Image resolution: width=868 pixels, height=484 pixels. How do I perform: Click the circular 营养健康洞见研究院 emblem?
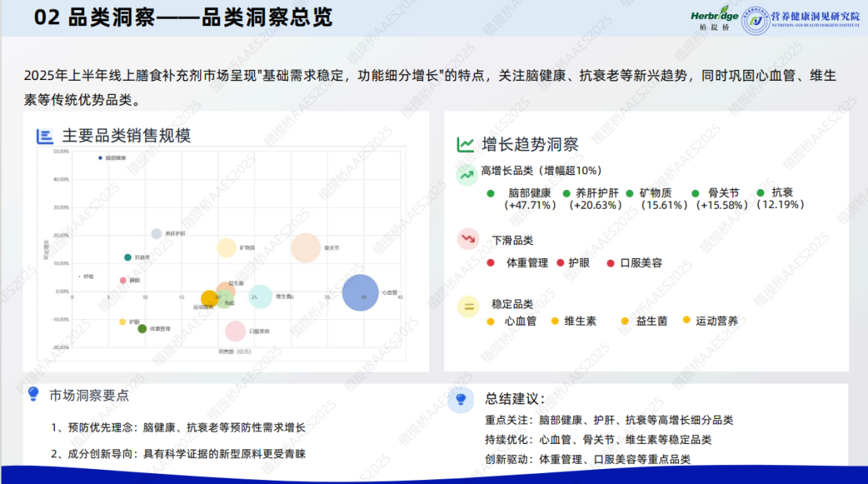tap(756, 21)
